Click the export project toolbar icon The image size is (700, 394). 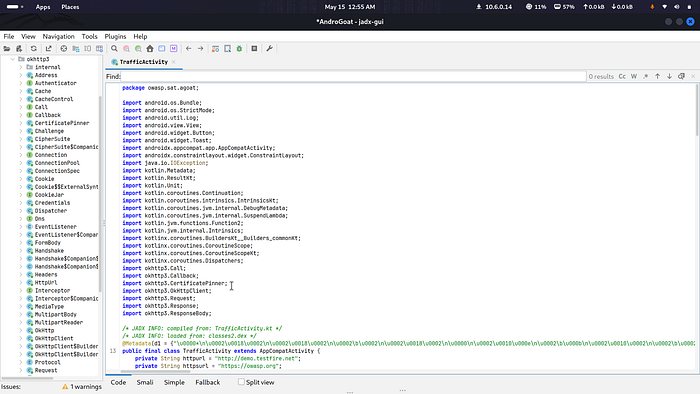[48, 49]
